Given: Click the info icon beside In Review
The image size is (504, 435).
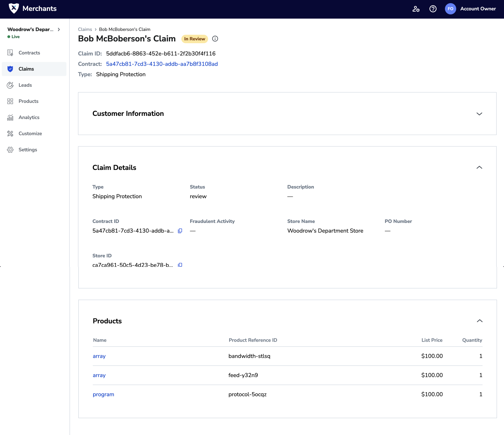Looking at the screenshot, I should pyautogui.click(x=215, y=39).
